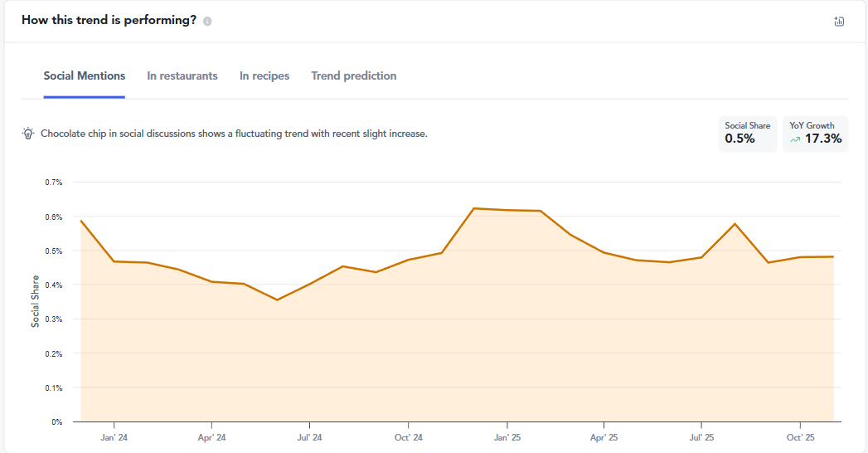This screenshot has width=868, height=453.
Task: Click the Jul' 24 axis label
Action: 309,437
